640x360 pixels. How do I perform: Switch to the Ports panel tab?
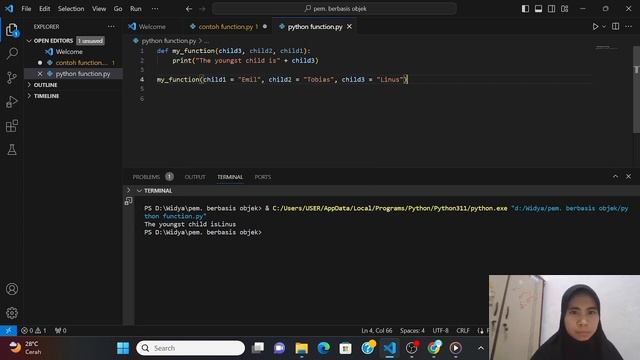pos(262,177)
